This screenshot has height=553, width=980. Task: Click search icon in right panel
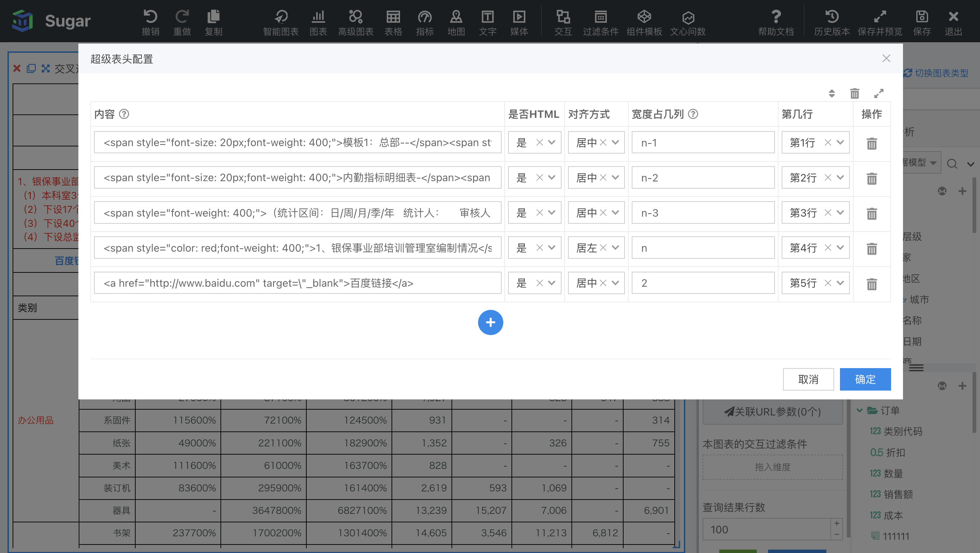(952, 163)
